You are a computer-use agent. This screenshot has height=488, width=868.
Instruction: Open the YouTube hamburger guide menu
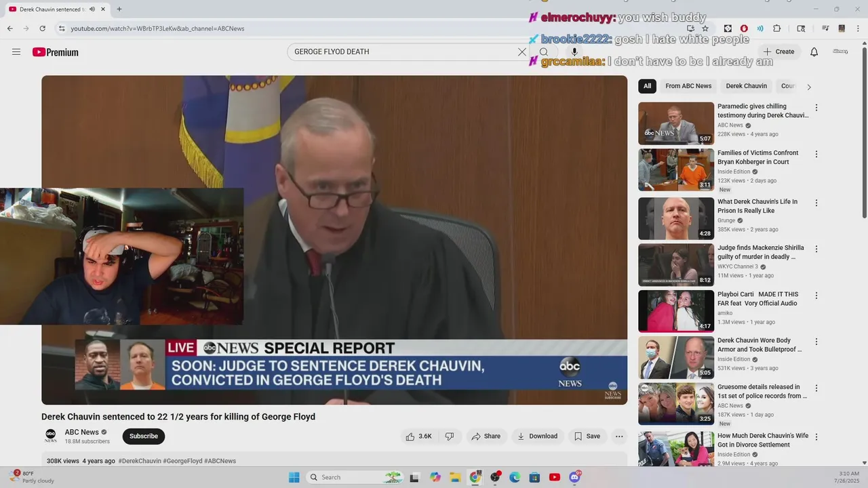tap(16, 52)
